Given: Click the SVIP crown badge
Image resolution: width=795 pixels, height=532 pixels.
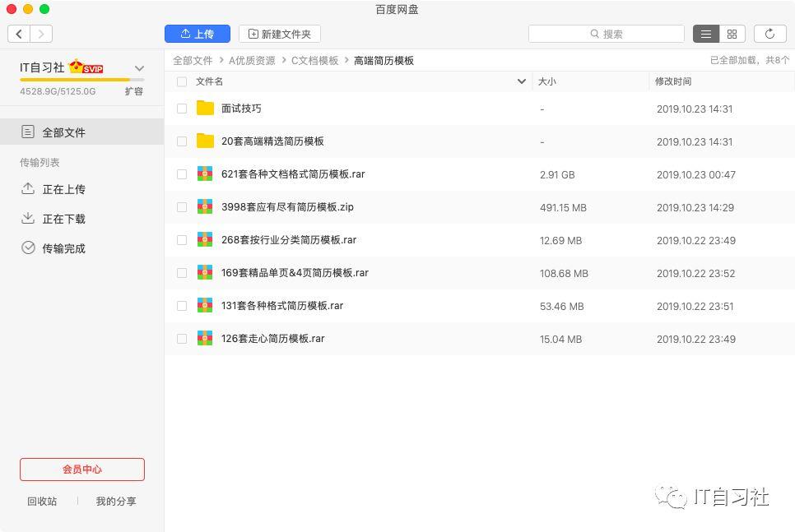Looking at the screenshot, I should [x=83, y=68].
